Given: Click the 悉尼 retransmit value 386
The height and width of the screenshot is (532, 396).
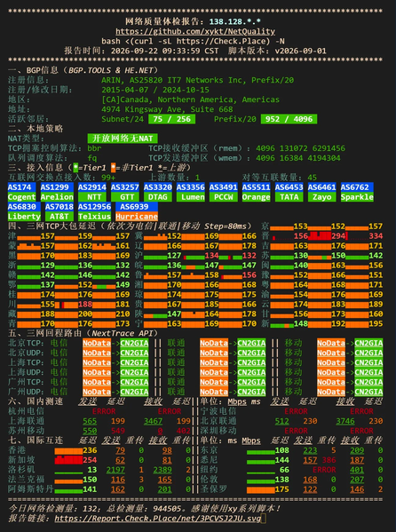Looking at the screenshot, I should pos(329,460).
